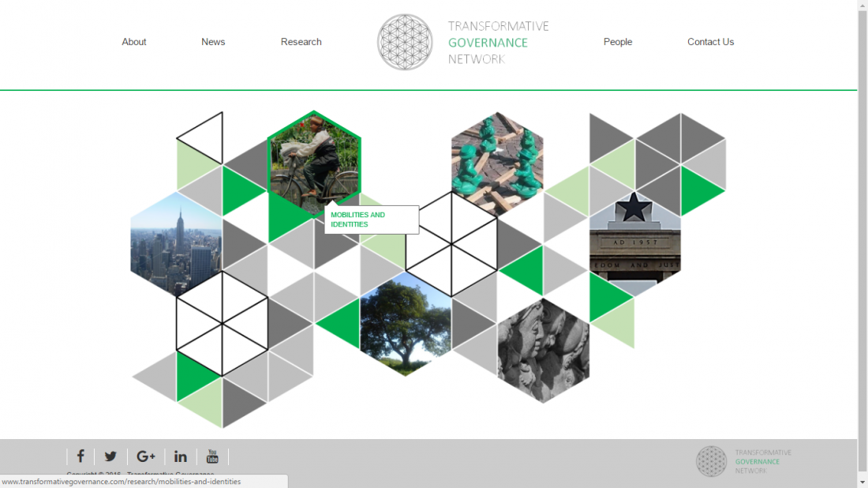Open the LinkedIn icon link
868x488 pixels.
181,456
